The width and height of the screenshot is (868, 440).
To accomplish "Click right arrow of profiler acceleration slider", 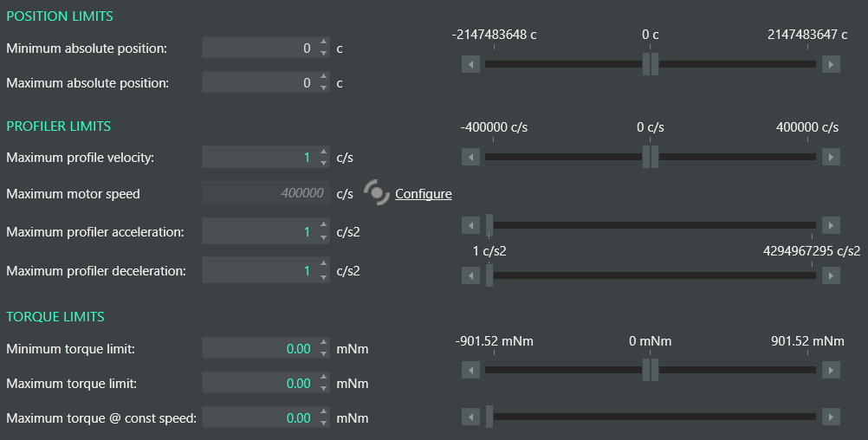I will 831,225.
